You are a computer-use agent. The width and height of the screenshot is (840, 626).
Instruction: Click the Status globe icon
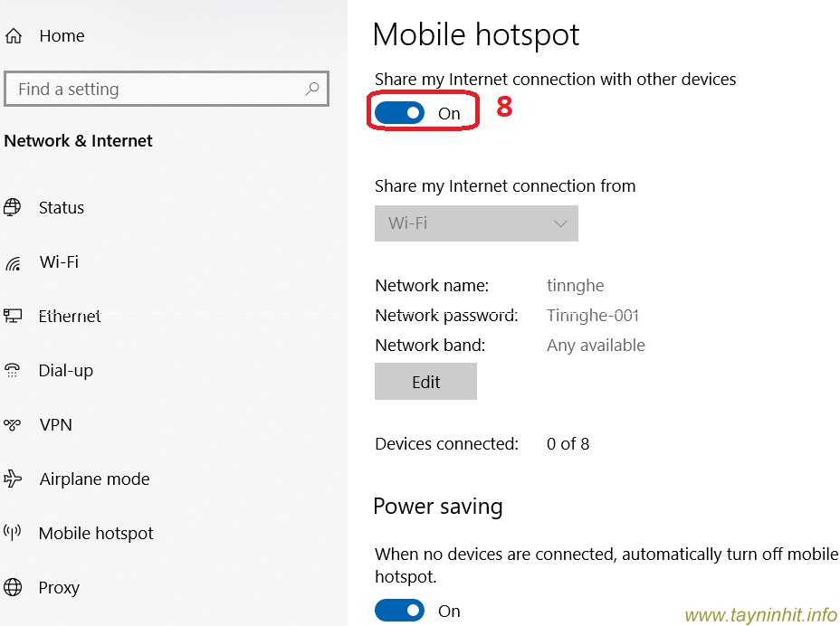pos(13,208)
